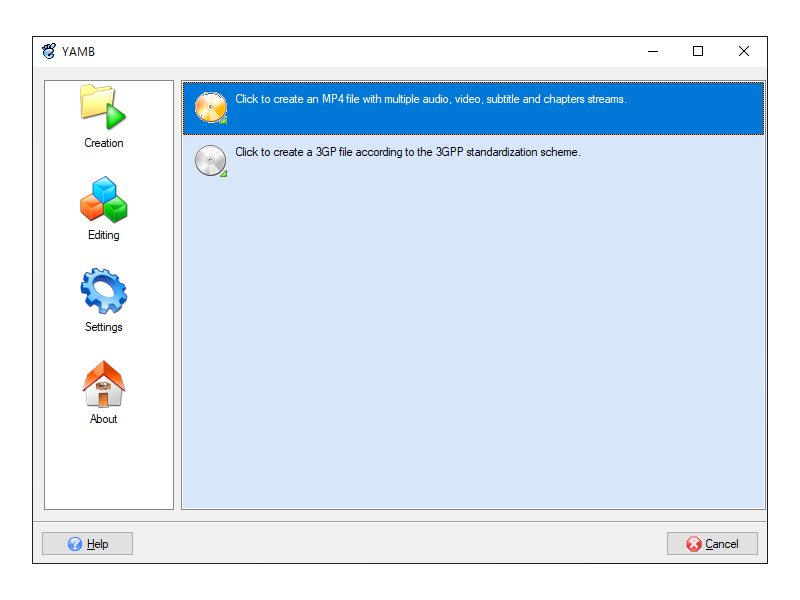This screenshot has width=800, height=600.
Task: Click the Help button text
Action: coord(97,544)
